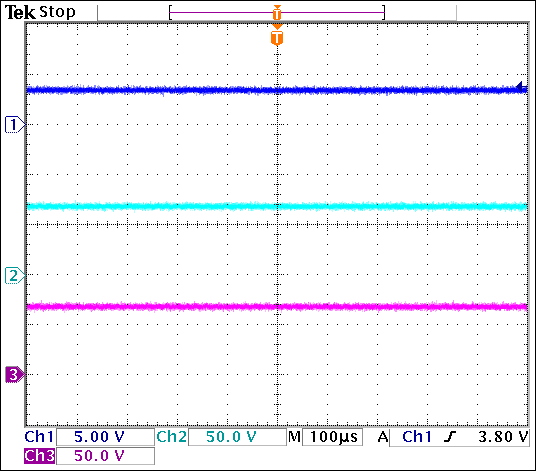Click the blue trigger level arrow
This screenshot has height=471, width=536.
click(x=522, y=87)
